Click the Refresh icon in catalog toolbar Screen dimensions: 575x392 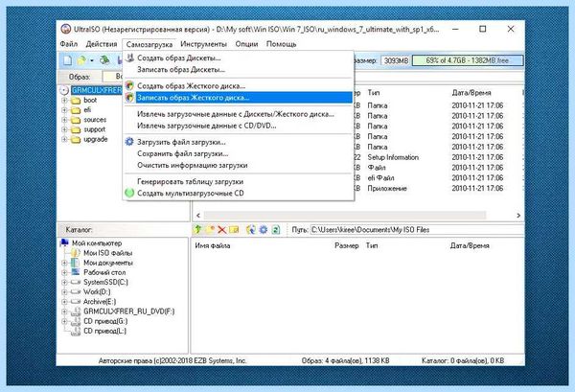[275, 230]
